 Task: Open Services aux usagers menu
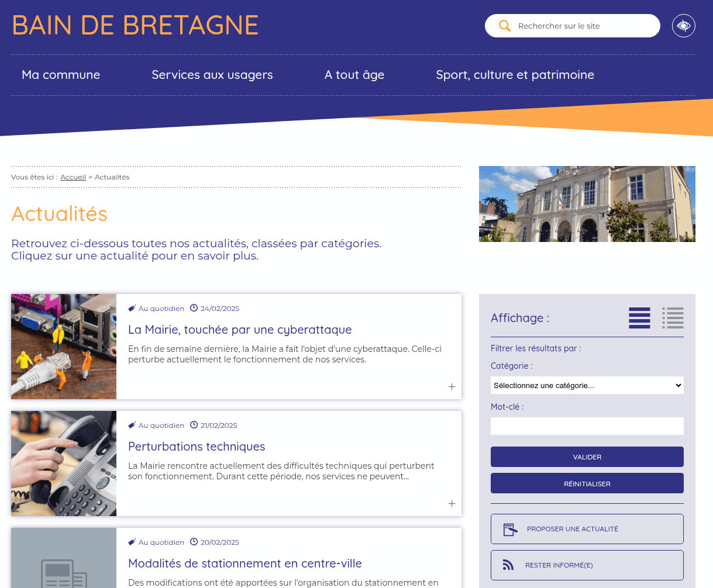(x=212, y=75)
